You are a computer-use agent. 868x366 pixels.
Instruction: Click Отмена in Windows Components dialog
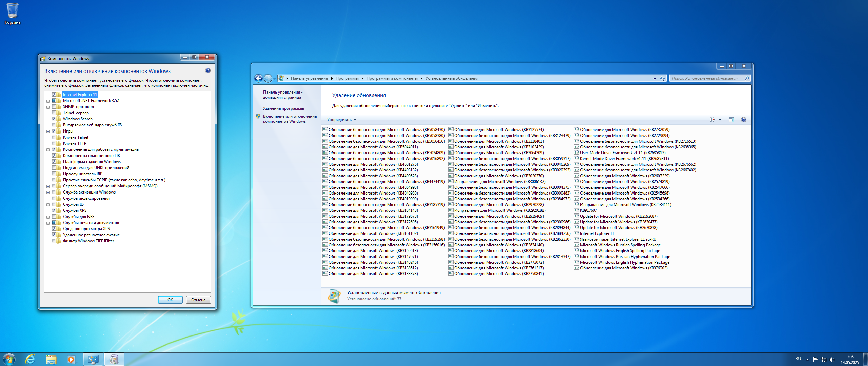(x=198, y=300)
